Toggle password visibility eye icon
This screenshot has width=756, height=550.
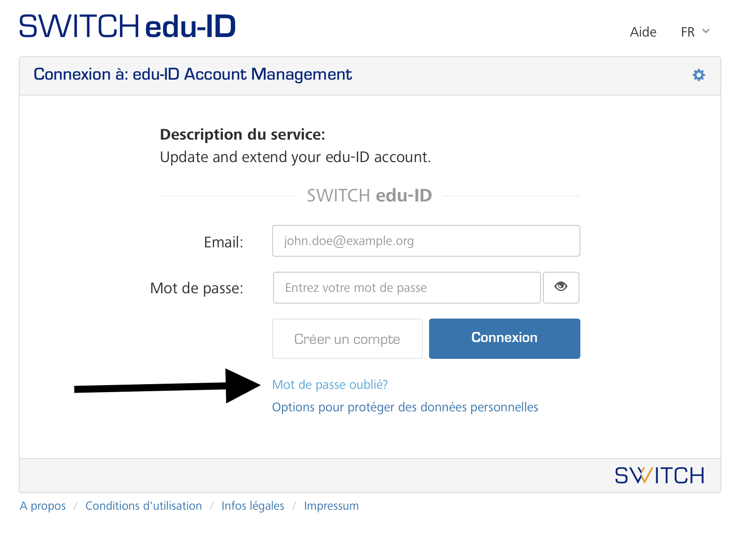click(x=561, y=287)
